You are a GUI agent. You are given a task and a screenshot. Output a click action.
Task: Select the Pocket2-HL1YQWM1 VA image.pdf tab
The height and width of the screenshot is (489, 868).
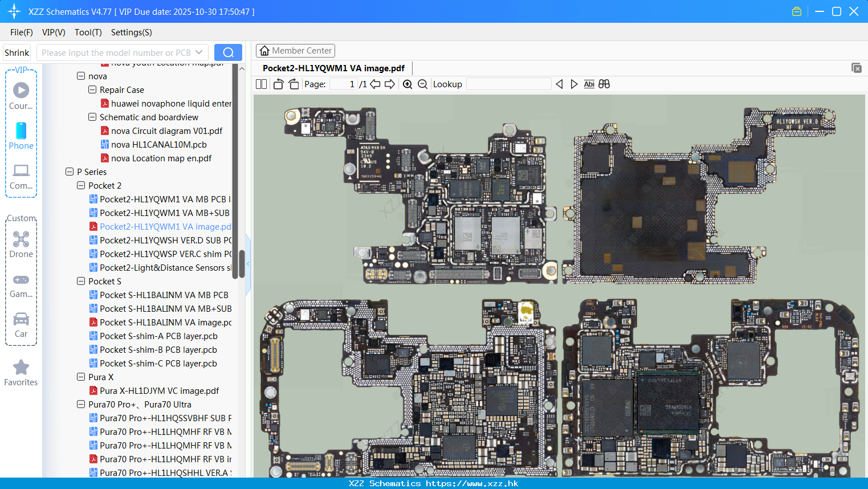pyautogui.click(x=333, y=68)
